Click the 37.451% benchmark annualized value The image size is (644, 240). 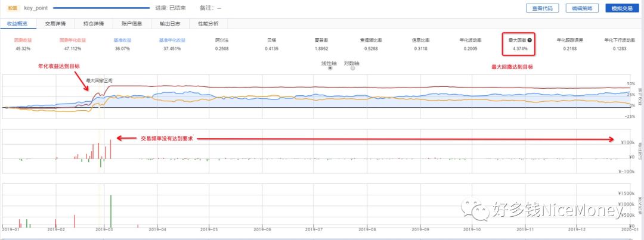tap(172, 48)
